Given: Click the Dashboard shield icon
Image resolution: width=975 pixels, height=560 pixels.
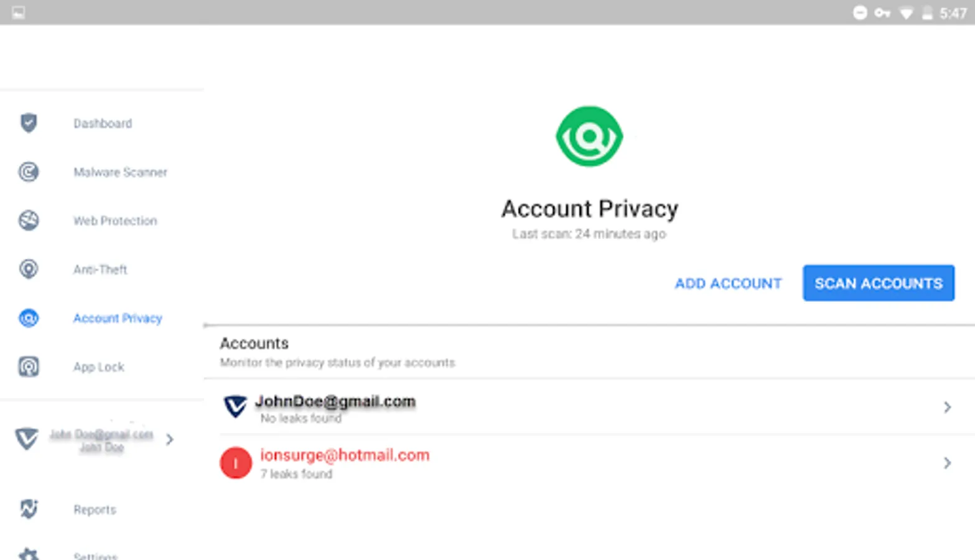Looking at the screenshot, I should click(x=29, y=123).
